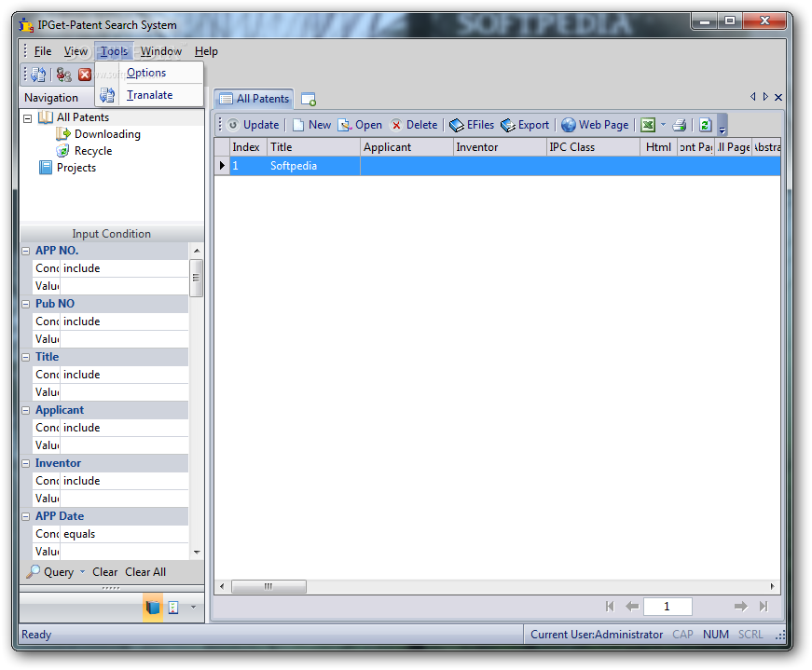The width and height of the screenshot is (812, 670).
Task: Collapse the APP NO. condition group
Action: click(26, 251)
